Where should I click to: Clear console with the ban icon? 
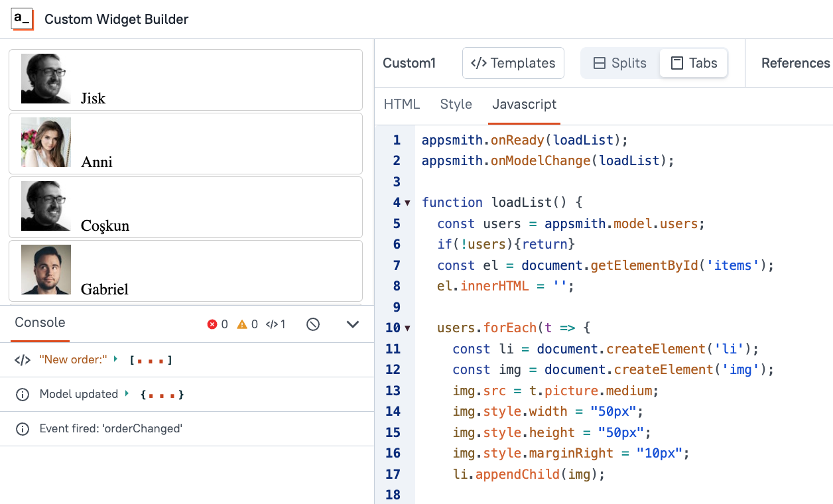coord(313,324)
